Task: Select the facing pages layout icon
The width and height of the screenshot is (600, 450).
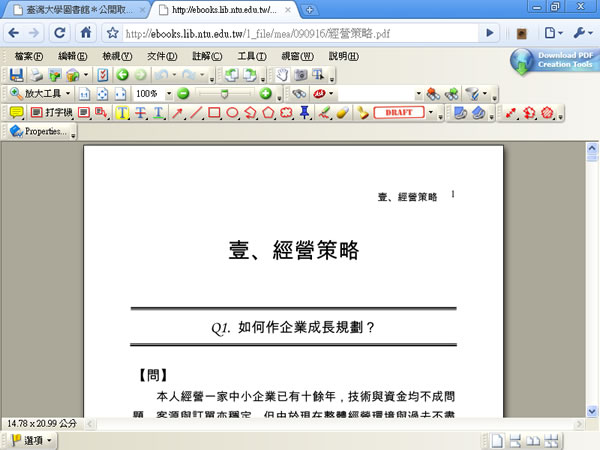Action: coord(533,441)
